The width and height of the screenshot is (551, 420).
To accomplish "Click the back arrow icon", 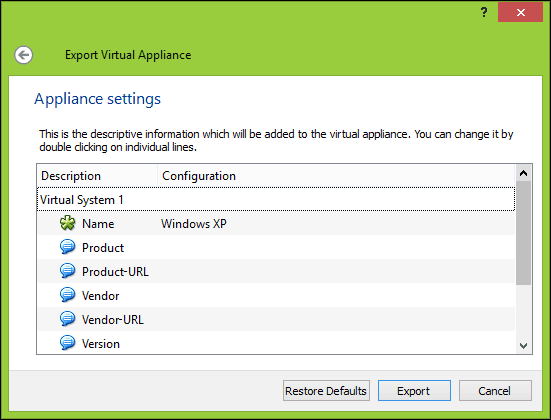I will 24,55.
